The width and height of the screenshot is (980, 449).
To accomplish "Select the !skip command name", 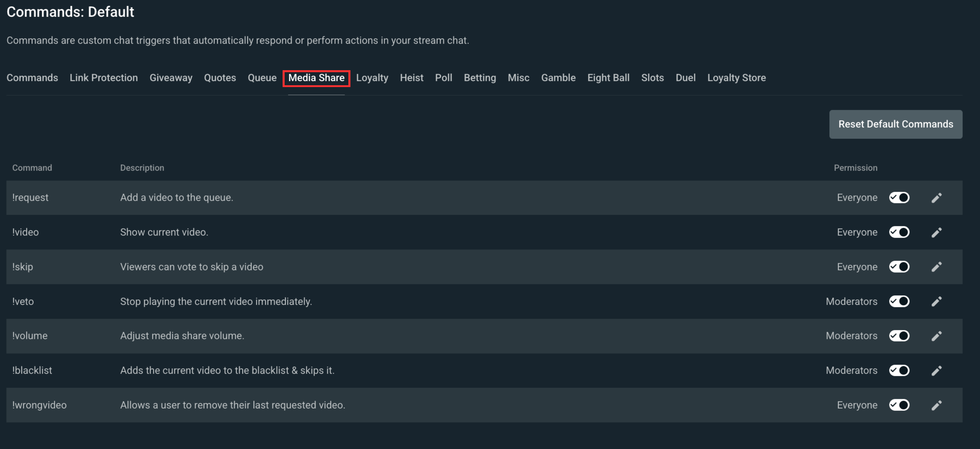I will [22, 267].
